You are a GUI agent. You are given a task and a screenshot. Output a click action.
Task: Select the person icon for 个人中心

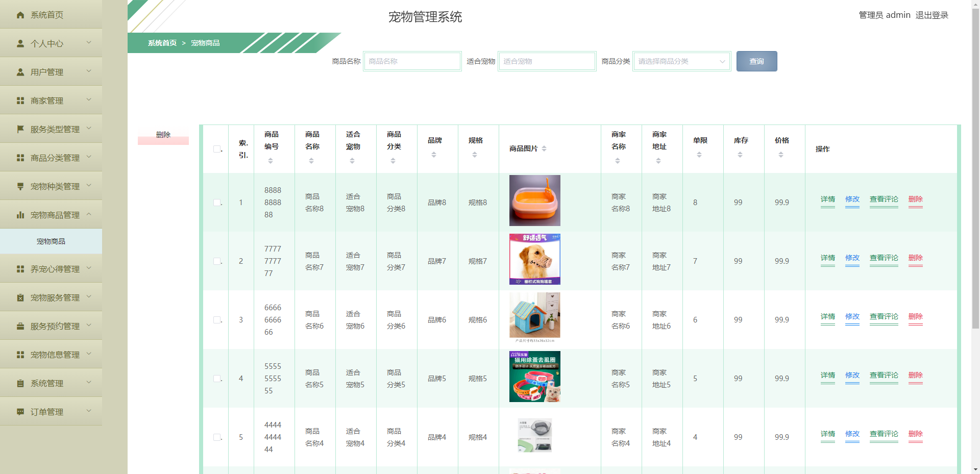[20, 43]
